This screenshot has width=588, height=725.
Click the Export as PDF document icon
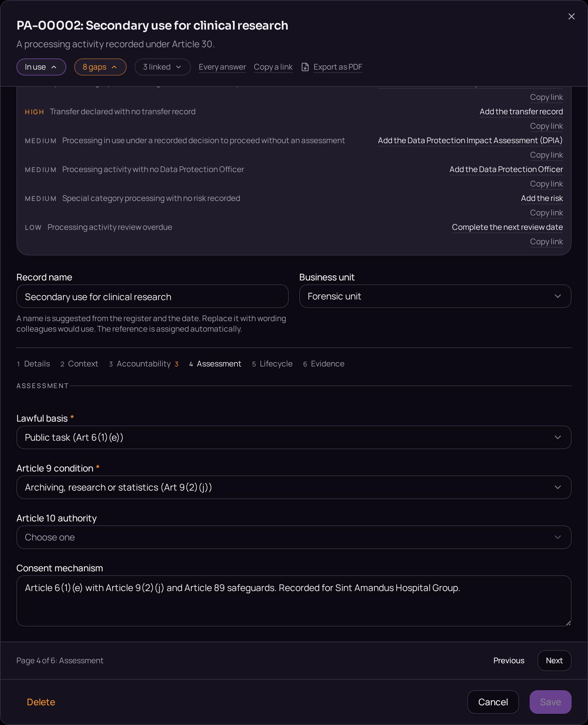305,67
